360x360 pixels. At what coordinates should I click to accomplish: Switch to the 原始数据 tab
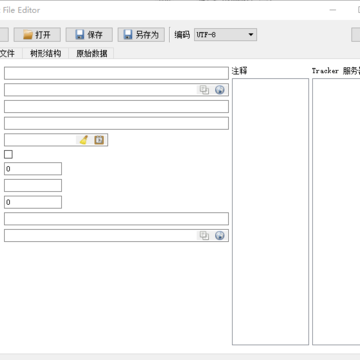(91, 53)
